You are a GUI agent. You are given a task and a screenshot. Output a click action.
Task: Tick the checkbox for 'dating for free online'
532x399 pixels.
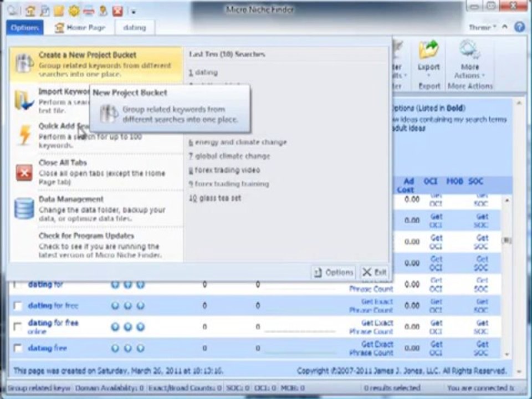18,327
